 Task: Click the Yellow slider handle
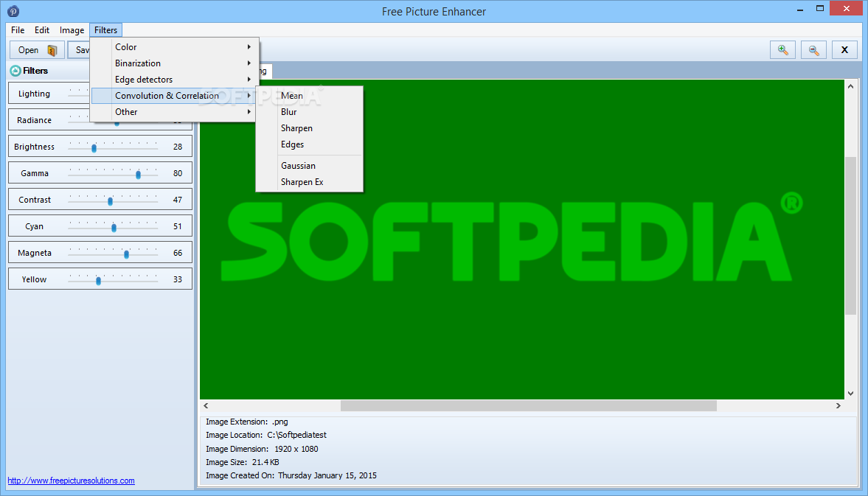[99, 281]
